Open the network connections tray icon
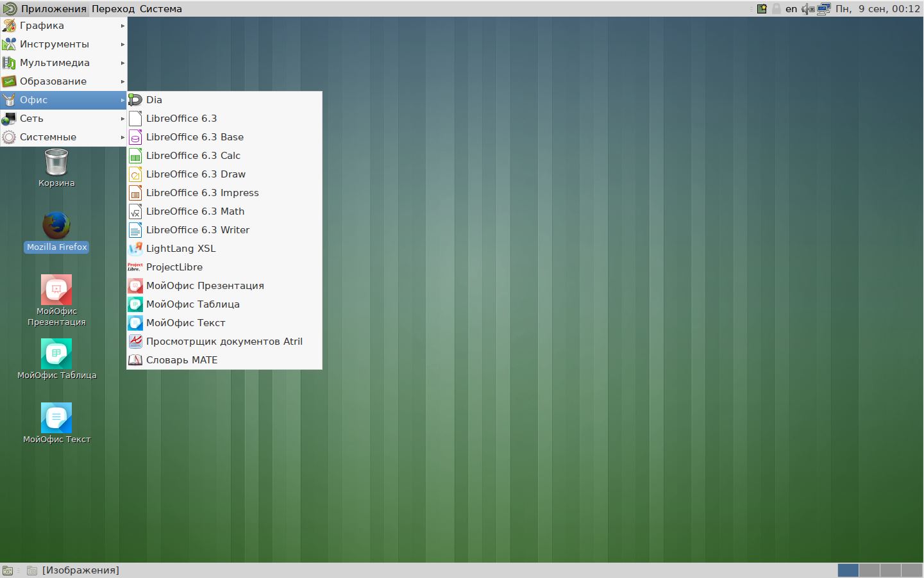924x578 pixels. [x=824, y=9]
